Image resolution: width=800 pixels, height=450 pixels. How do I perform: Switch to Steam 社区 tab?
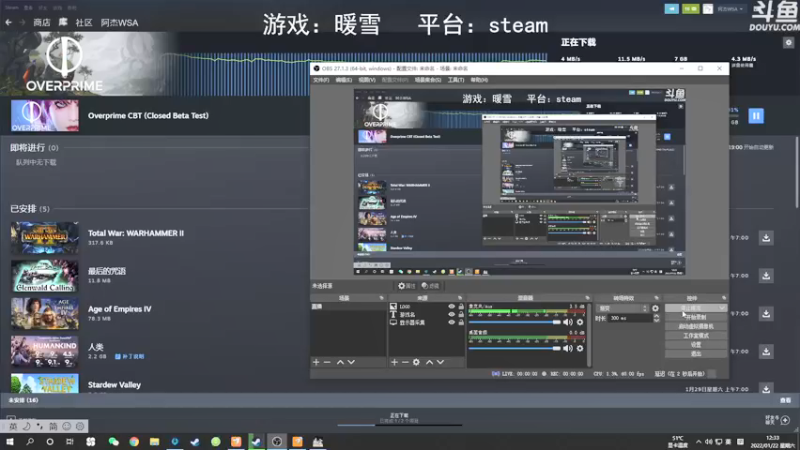tap(84, 22)
